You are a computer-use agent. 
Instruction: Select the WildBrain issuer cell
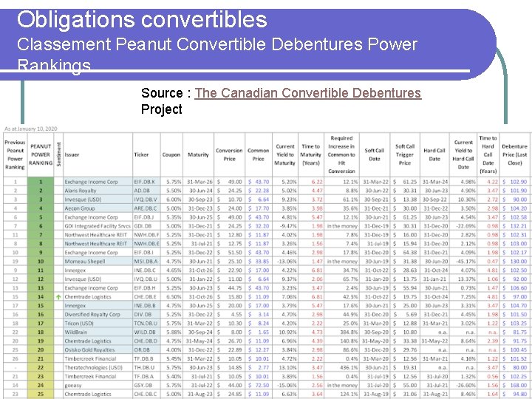tap(98, 332)
